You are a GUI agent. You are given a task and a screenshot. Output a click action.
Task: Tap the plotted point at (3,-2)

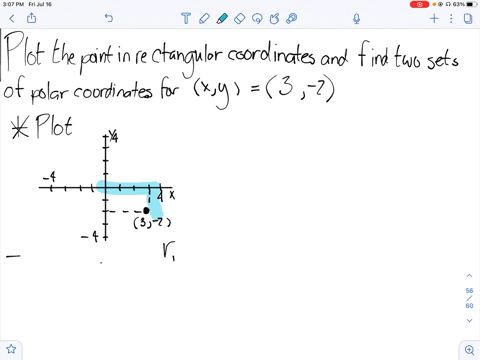(x=146, y=210)
